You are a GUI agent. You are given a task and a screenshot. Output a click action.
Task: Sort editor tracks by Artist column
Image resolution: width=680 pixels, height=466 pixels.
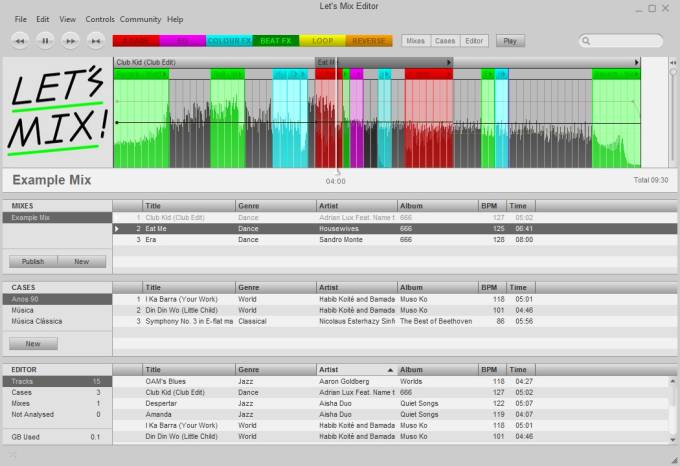[x=356, y=369]
